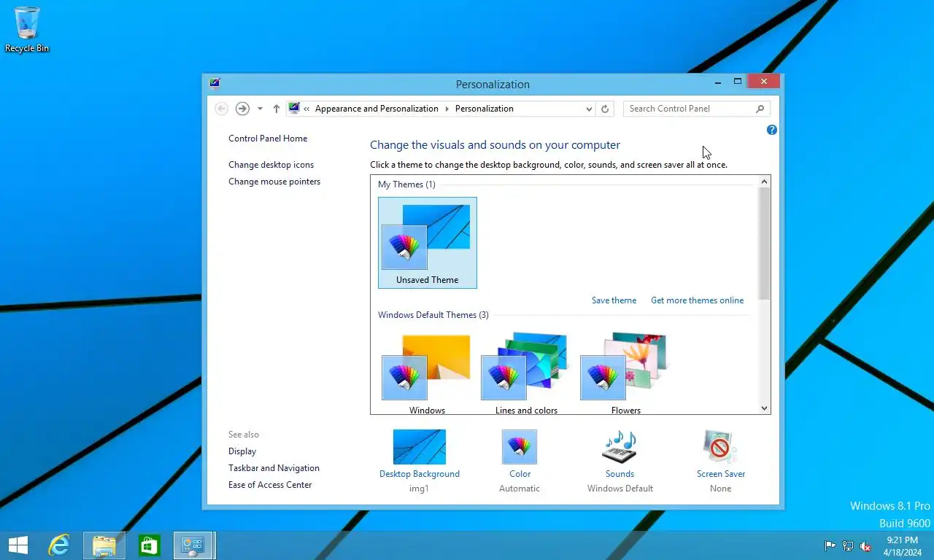
Task: Open File Explorer from taskbar
Action: pyautogui.click(x=104, y=545)
